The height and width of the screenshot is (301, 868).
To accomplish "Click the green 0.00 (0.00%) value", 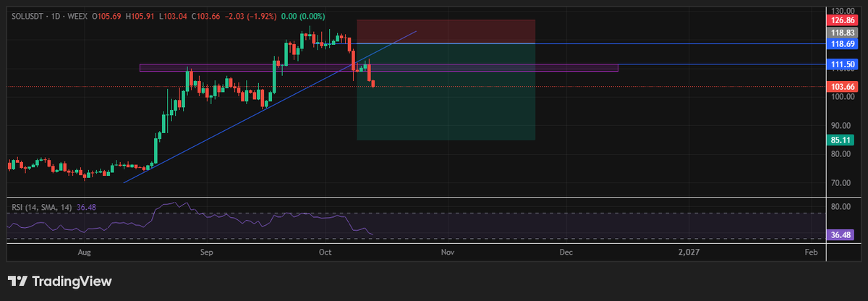I will (304, 14).
